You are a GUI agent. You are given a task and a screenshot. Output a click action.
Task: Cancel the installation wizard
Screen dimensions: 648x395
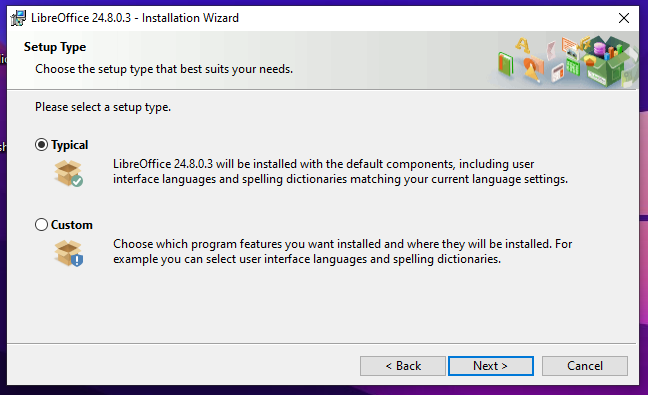coord(585,366)
